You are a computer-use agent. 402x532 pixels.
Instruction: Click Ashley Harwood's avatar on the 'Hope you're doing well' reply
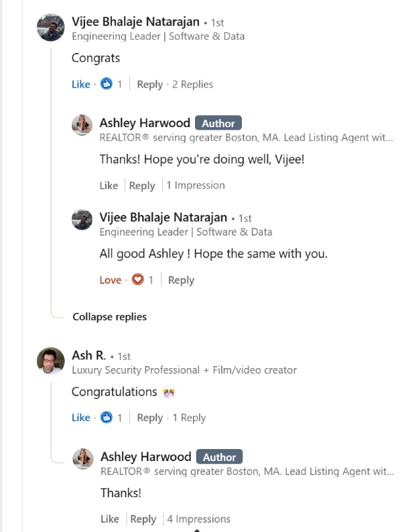click(82, 126)
